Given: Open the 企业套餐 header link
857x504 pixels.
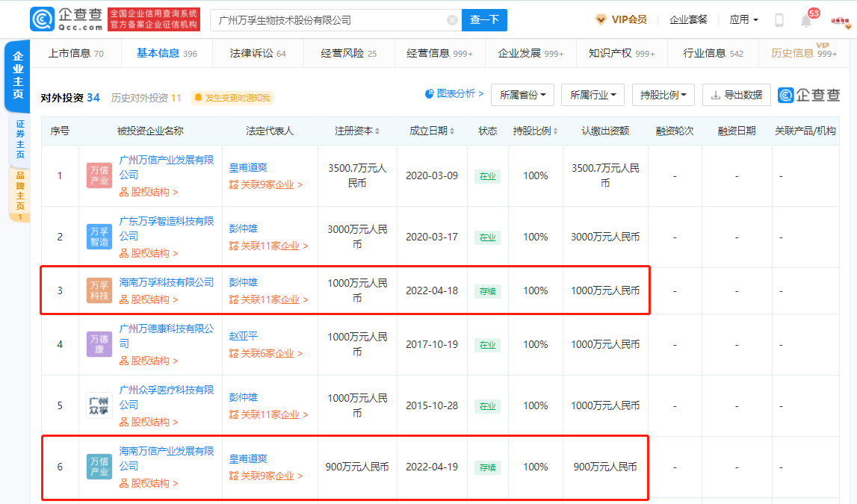Looking at the screenshot, I should (688, 19).
